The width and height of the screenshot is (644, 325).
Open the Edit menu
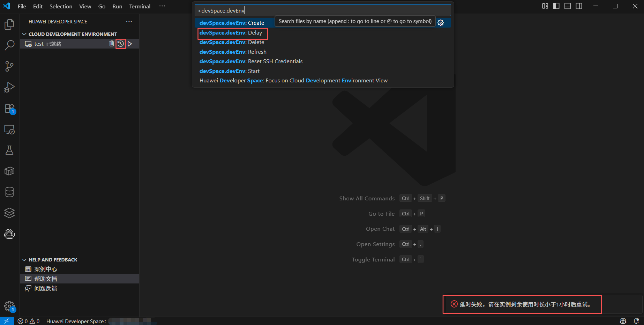click(x=38, y=6)
